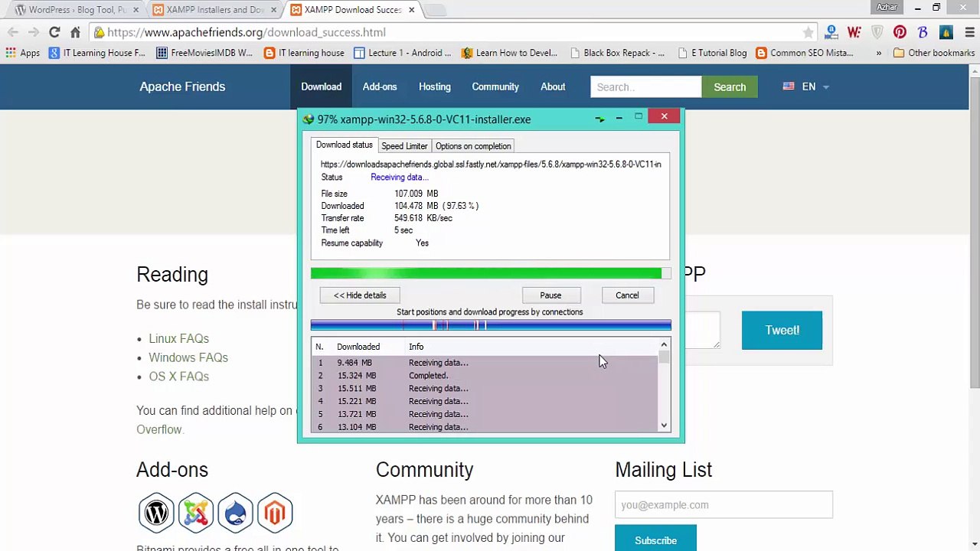Open the Windows FAQs link
This screenshot has height=551, width=980.
[188, 357]
